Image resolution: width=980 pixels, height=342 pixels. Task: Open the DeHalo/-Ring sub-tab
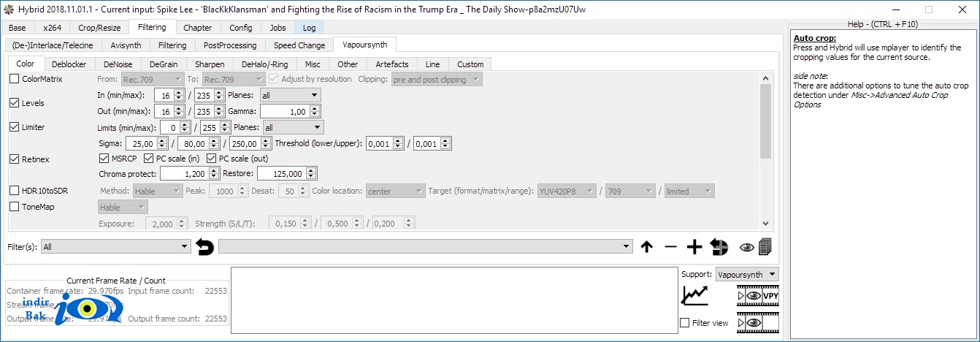click(x=264, y=64)
